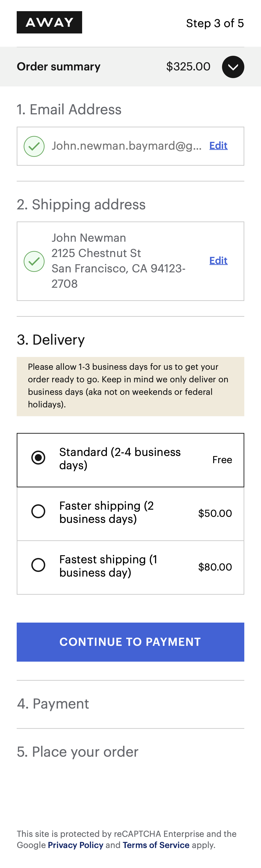Click the 2. Shipping address heading
Screen dimensions: 261x868
click(81, 205)
